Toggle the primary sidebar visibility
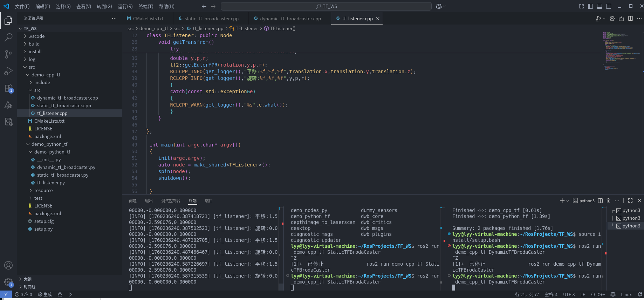This screenshot has height=300, width=644. [x=590, y=6]
